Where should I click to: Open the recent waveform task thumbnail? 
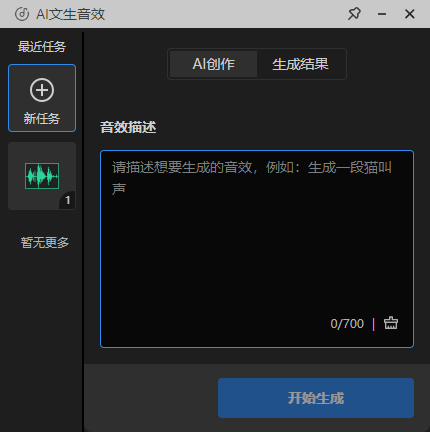[42, 176]
